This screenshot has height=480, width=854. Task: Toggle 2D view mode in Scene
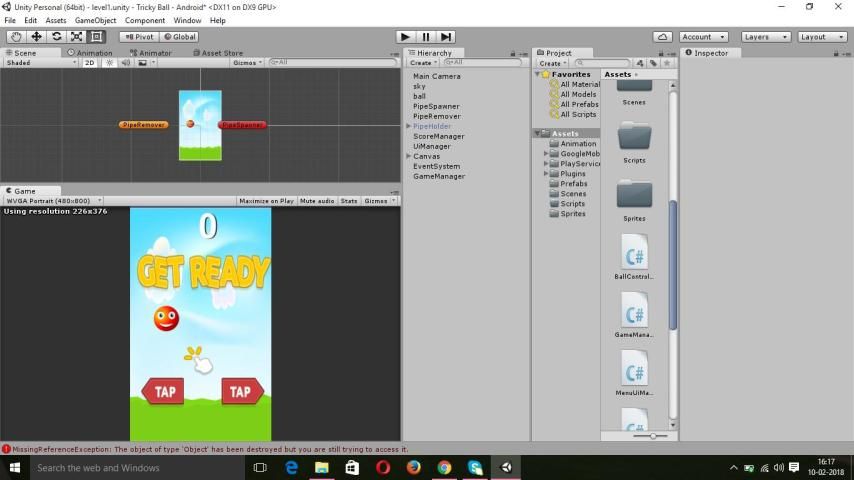(89, 63)
